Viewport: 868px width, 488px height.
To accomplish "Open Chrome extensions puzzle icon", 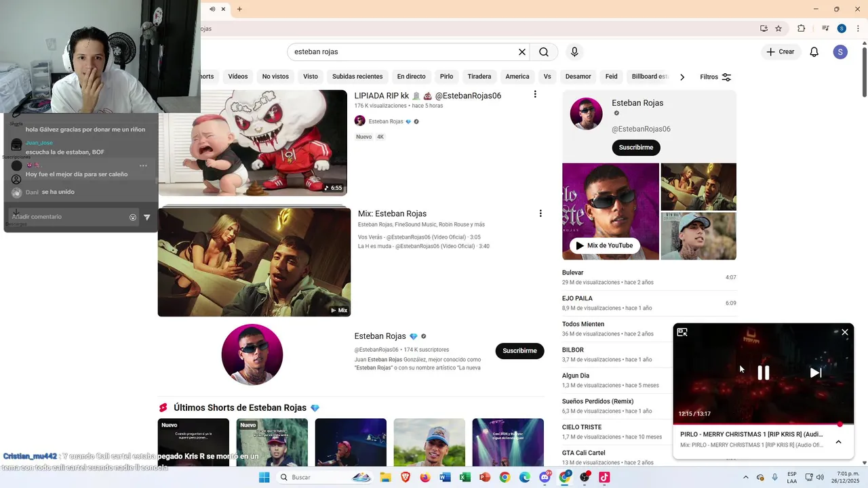I will pos(801,28).
